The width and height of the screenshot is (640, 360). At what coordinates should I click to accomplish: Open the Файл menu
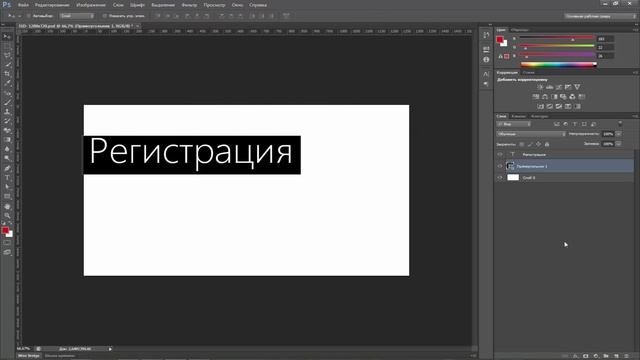coord(23,5)
